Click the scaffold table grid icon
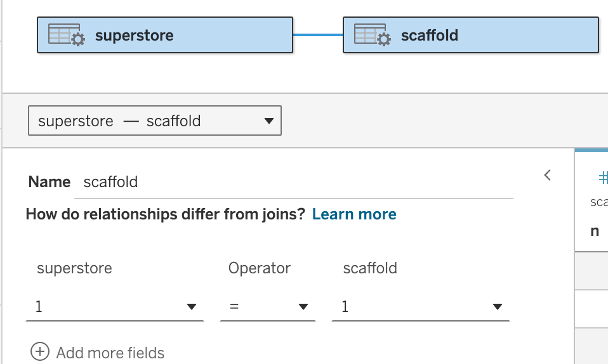 pos(372,35)
